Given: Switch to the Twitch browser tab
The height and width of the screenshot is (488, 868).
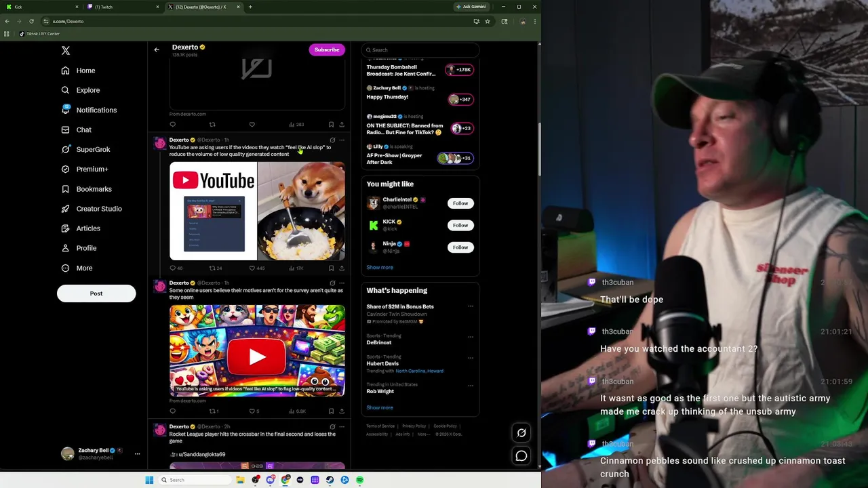Looking at the screenshot, I should 123,7.
